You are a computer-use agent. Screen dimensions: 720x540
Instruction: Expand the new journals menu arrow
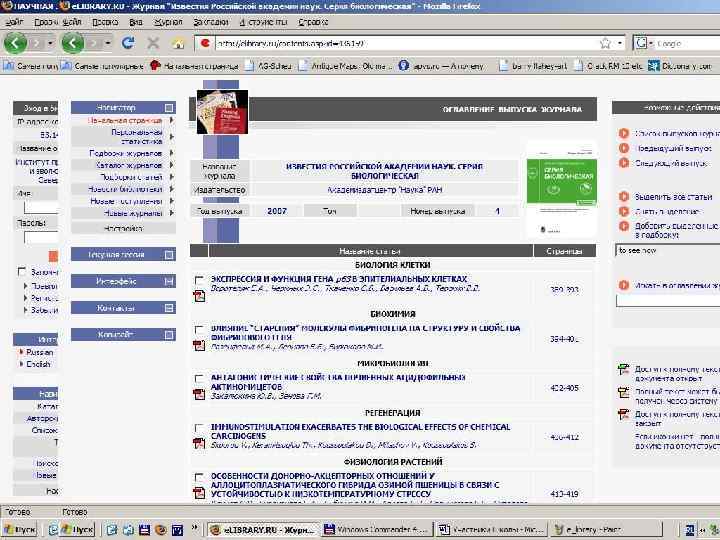(x=172, y=213)
